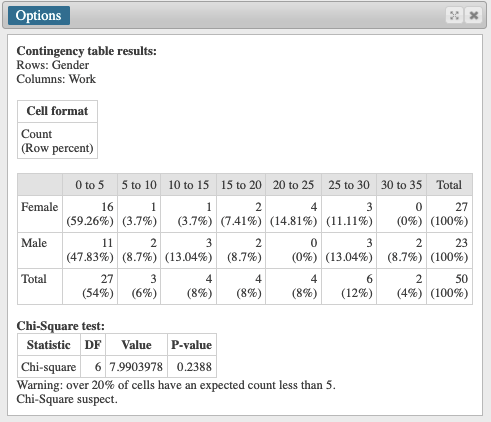Click the DF column header in Chi-Square table
The width and height of the screenshot is (491, 422).
click(x=93, y=345)
